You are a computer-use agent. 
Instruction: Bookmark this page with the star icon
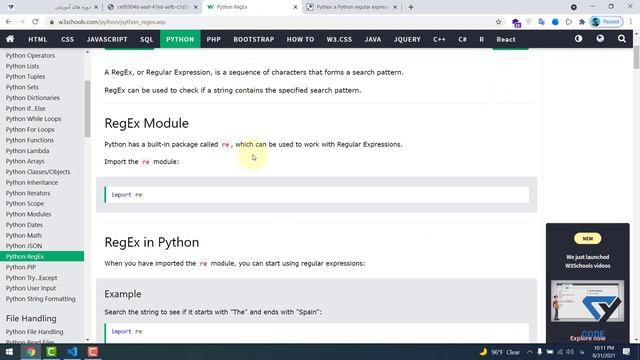coord(498,22)
